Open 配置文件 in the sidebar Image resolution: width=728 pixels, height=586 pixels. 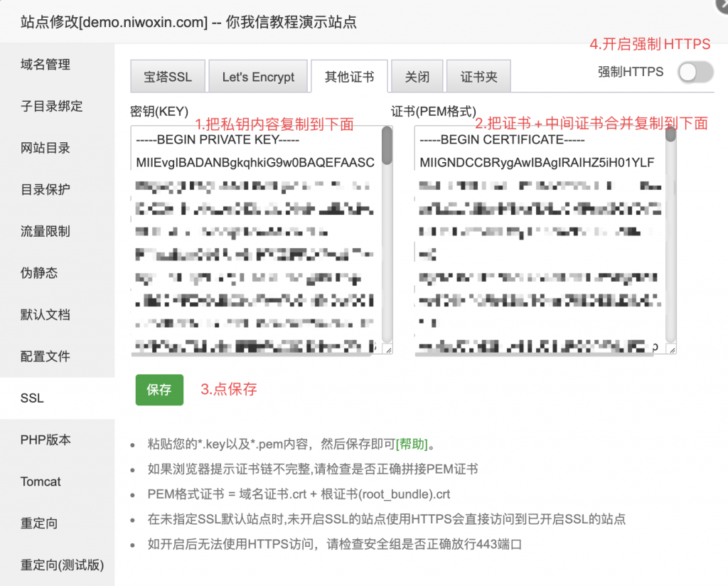[45, 356]
